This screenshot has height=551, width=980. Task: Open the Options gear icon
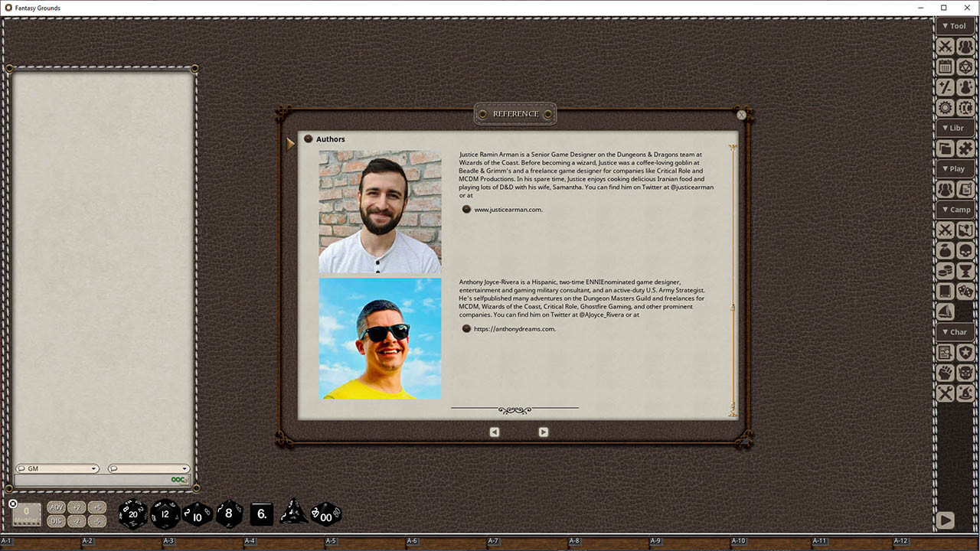[x=946, y=108]
